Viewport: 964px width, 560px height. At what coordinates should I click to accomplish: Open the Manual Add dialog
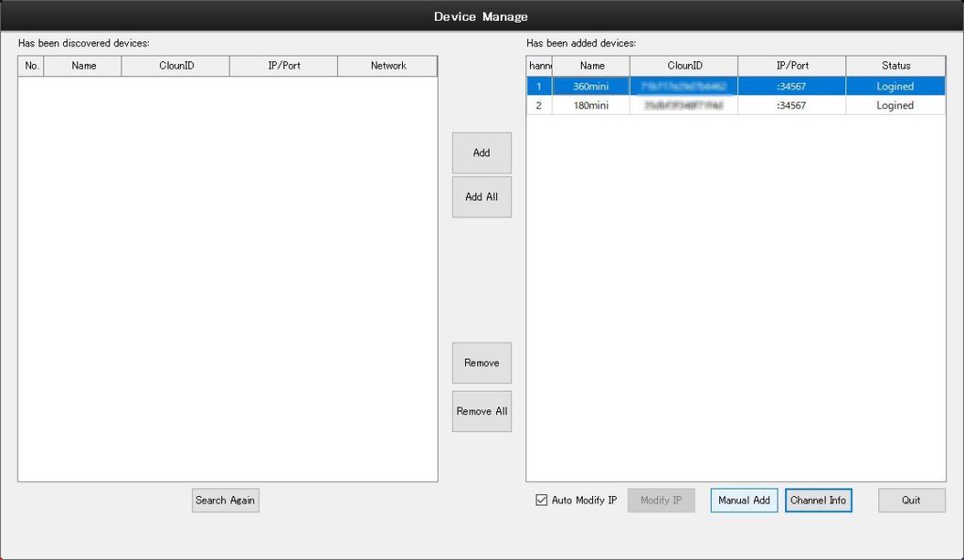pyautogui.click(x=744, y=501)
